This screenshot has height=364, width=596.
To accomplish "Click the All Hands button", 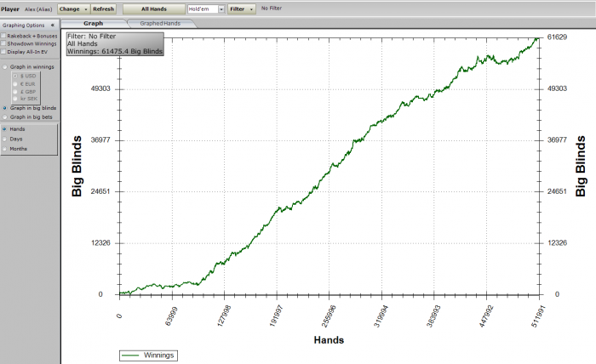I will pos(154,9).
